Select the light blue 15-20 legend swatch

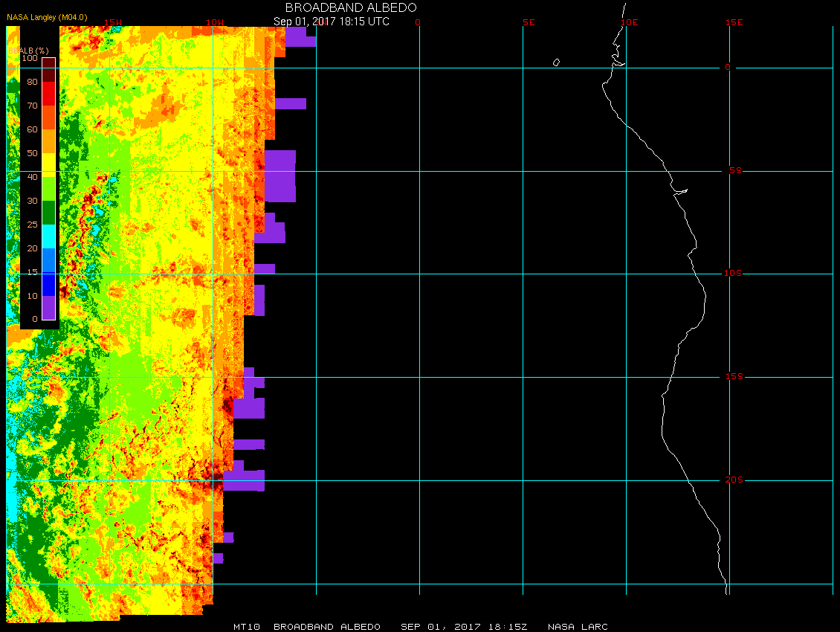pos(49,260)
